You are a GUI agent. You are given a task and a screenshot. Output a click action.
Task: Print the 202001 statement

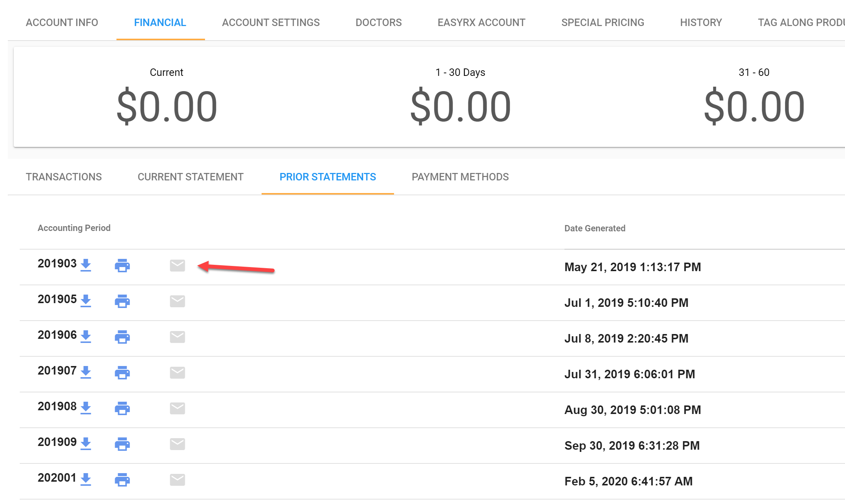122,480
